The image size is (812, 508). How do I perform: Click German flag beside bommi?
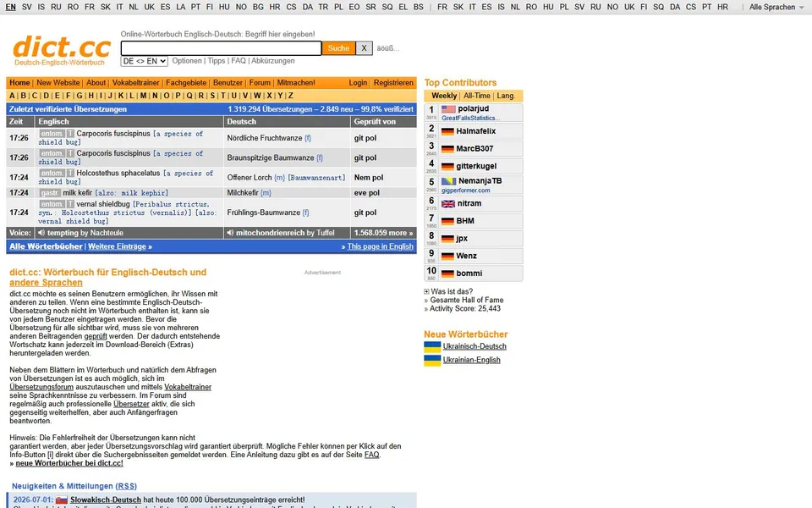(x=448, y=273)
